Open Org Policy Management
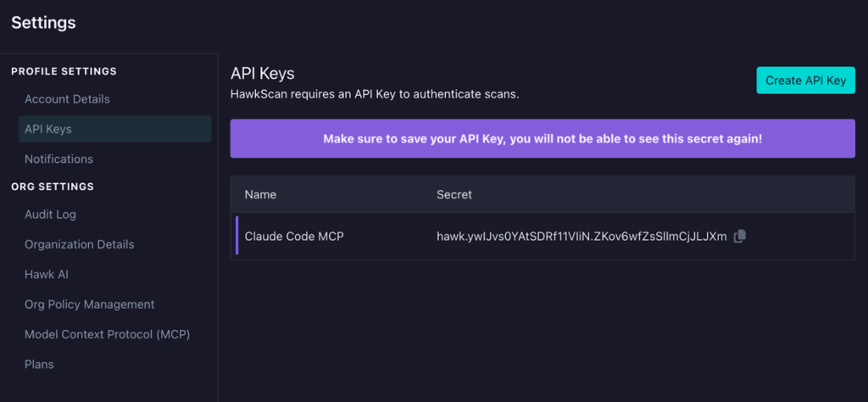The width and height of the screenshot is (868, 402). click(89, 304)
